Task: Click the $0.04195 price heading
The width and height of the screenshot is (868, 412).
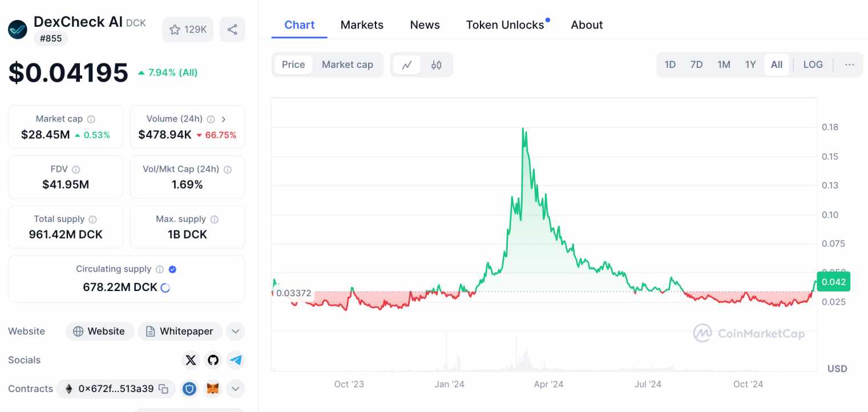Action: coord(68,72)
